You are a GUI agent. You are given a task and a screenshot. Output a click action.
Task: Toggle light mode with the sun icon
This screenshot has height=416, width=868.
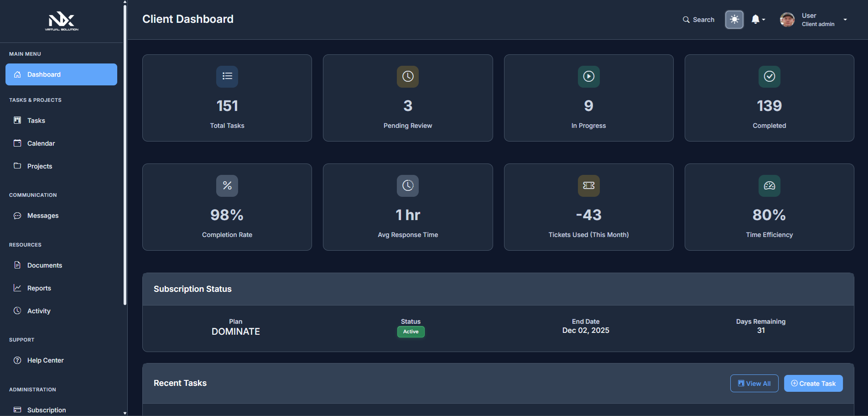coord(734,19)
